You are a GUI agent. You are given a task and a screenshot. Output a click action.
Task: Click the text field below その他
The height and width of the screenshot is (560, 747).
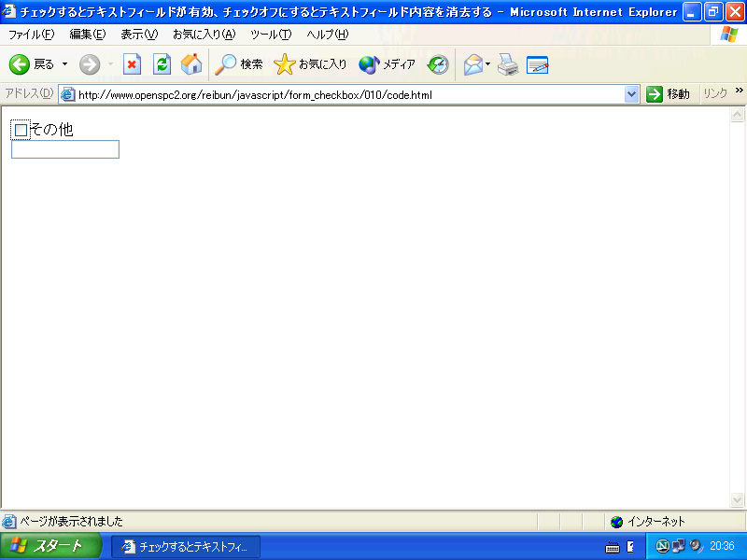point(65,149)
